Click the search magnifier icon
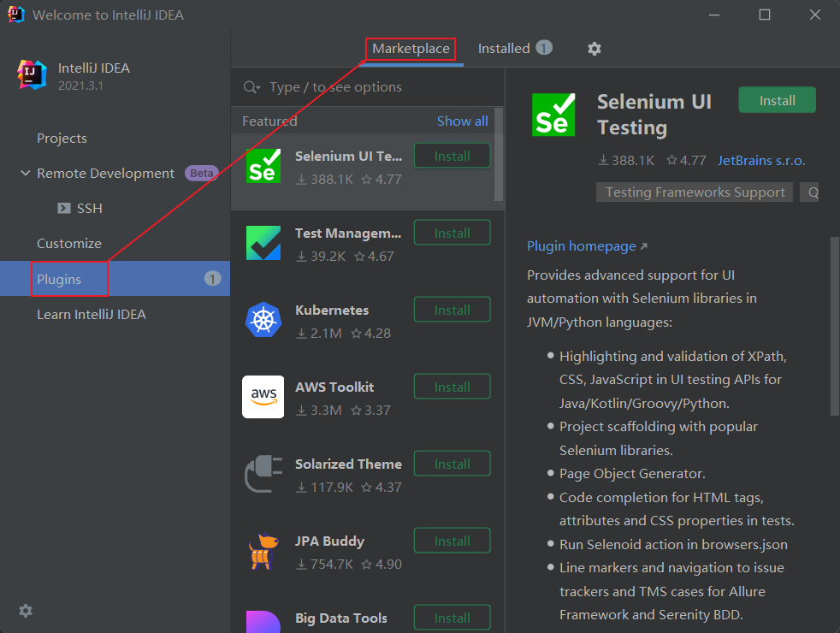This screenshot has width=840, height=633. click(x=251, y=86)
